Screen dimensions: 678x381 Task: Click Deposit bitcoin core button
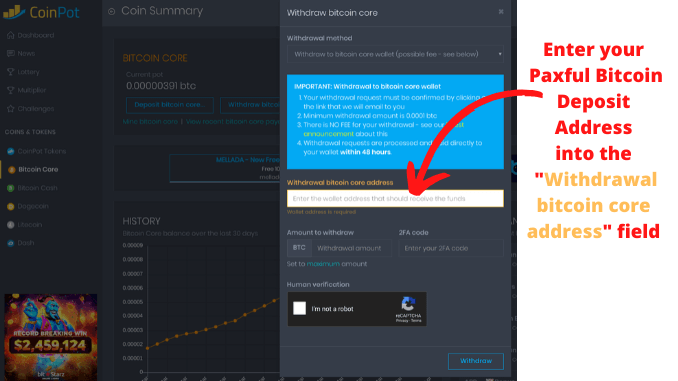point(170,105)
